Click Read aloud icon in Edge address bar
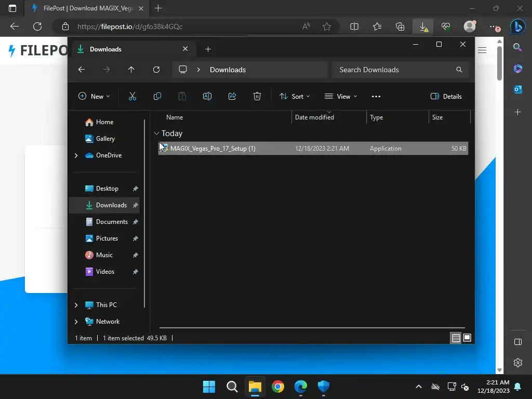532x399 pixels. click(306, 26)
